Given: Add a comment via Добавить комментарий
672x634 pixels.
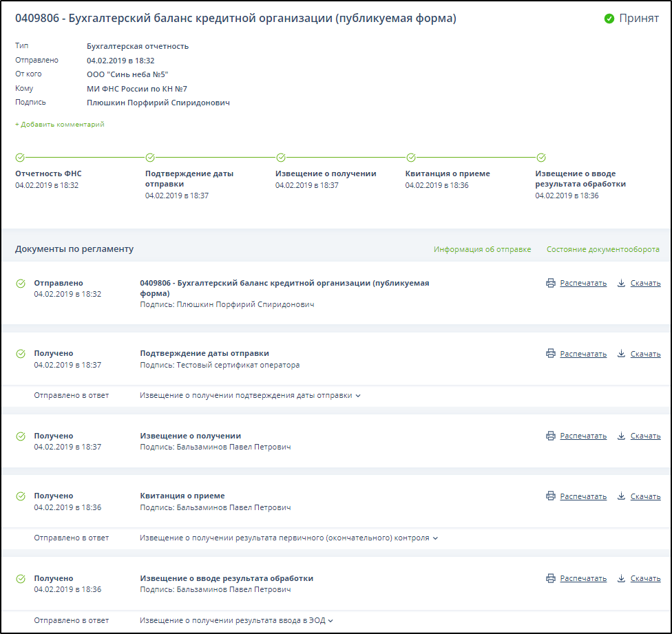Looking at the screenshot, I should pos(60,125).
